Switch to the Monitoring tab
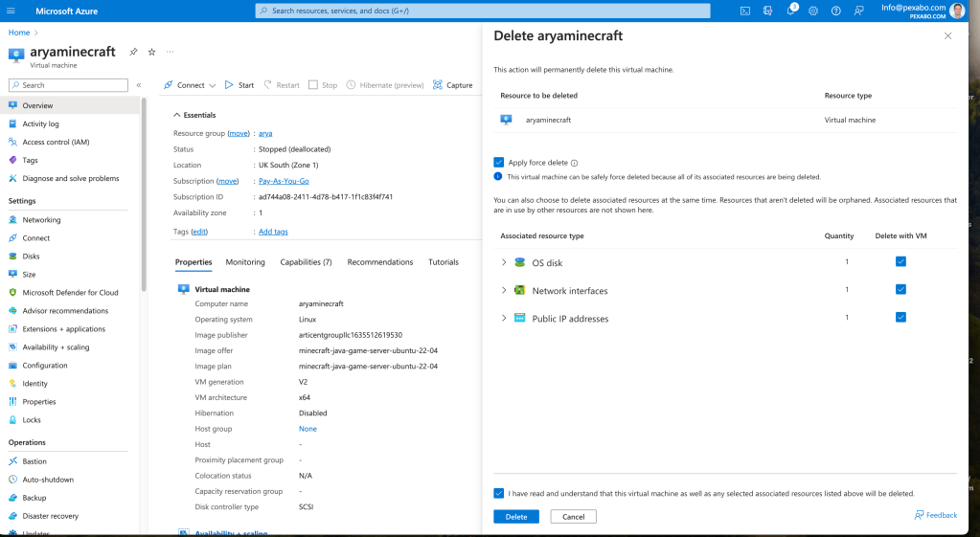Viewport: 980px width, 537px height. pyautogui.click(x=245, y=262)
